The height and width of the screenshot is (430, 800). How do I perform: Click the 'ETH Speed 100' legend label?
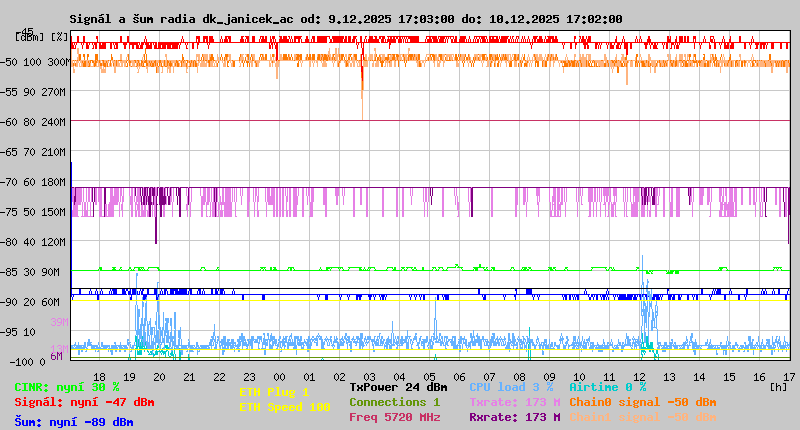tap(285, 408)
